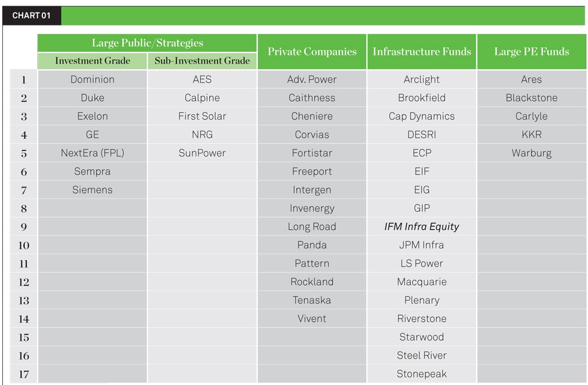Select the Investment Grade subheader

point(92,61)
